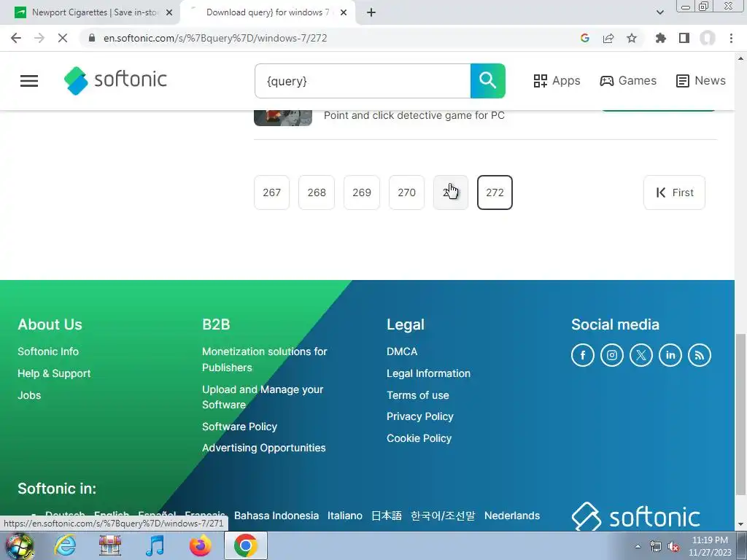The image size is (747, 560).
Task: Expand the tab search dropdown arrow
Action: [x=659, y=12]
